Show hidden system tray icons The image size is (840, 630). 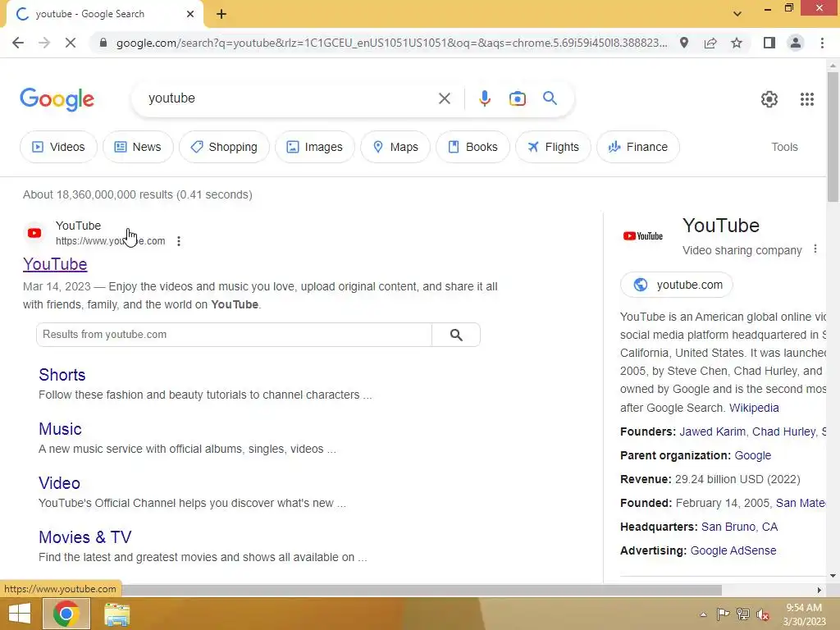tap(703, 614)
